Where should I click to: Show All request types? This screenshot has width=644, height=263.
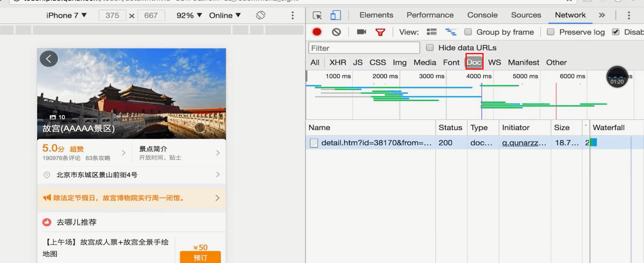click(315, 62)
